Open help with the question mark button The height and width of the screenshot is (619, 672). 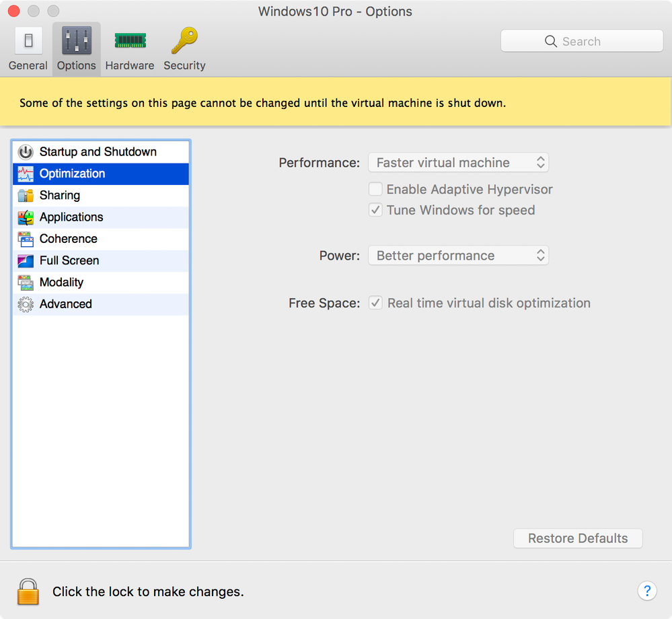pos(647,591)
